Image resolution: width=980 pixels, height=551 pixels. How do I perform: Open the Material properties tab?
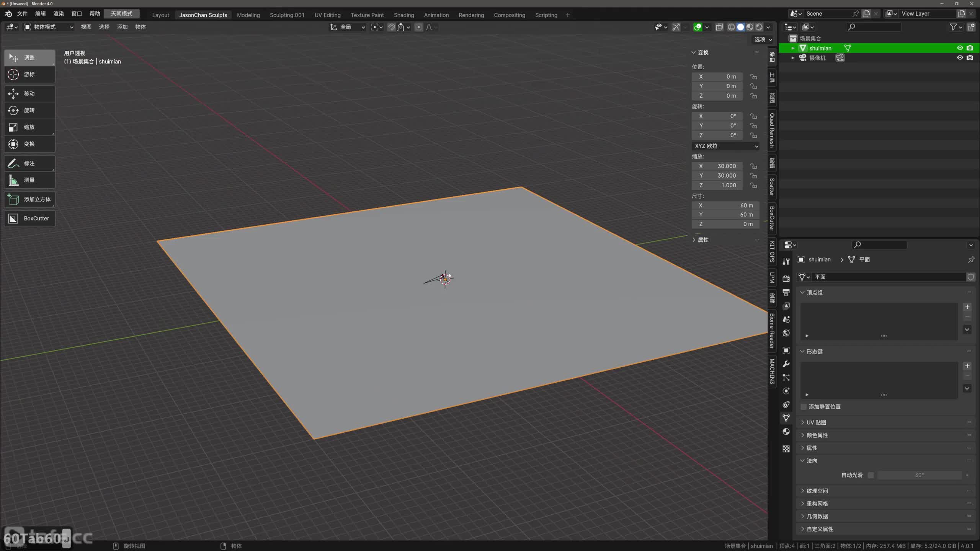coord(786,432)
